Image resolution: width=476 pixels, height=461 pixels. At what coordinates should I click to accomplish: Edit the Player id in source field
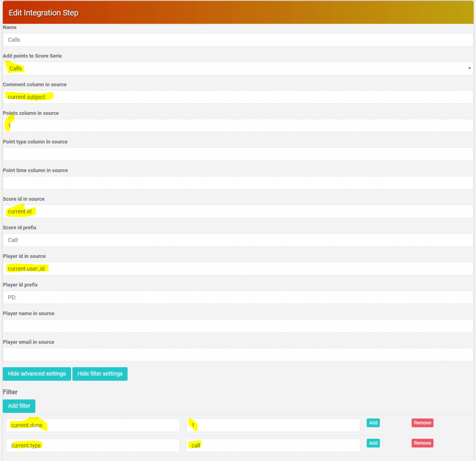238,269
